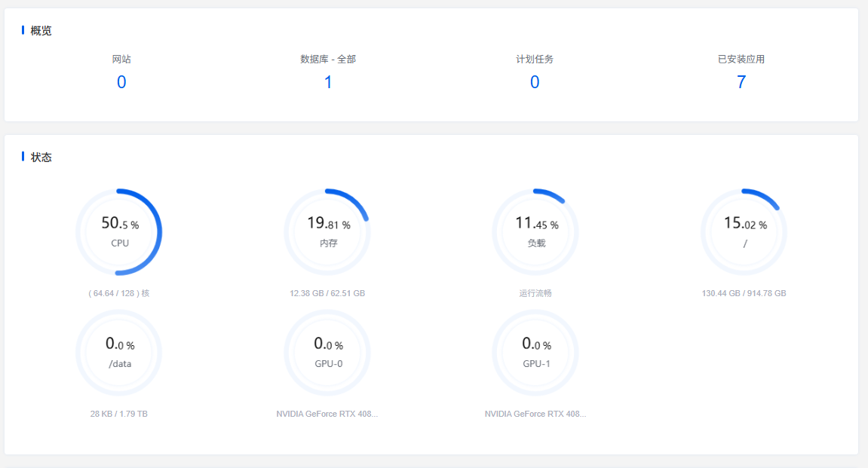Screen dimensions: 868x468
Task: Click the 计划任务 label
Action: coord(535,60)
